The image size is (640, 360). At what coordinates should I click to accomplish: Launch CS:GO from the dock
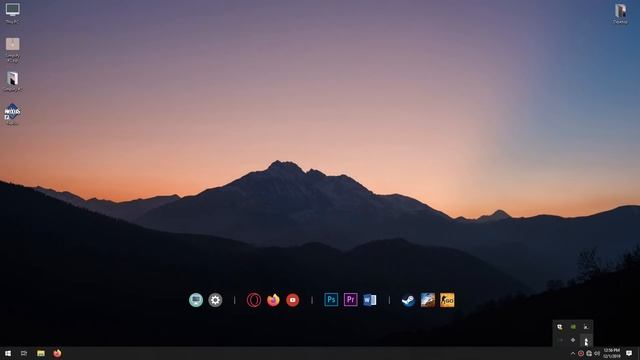pyautogui.click(x=447, y=300)
